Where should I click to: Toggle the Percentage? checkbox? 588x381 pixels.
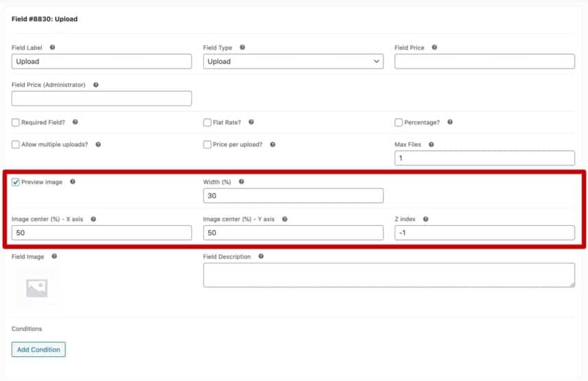point(398,122)
